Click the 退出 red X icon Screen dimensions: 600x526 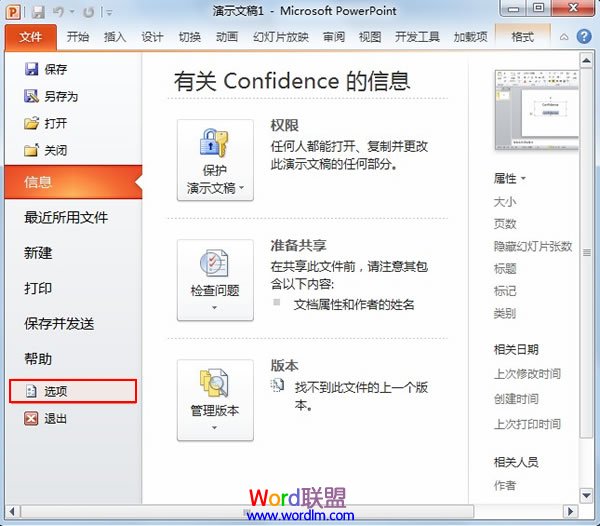pyautogui.click(x=31, y=419)
